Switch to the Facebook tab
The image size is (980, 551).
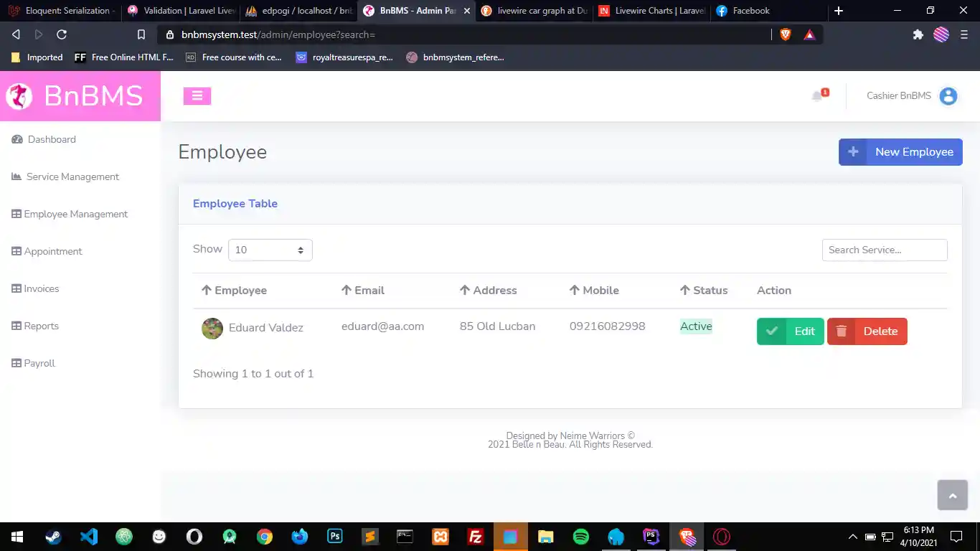[769, 11]
